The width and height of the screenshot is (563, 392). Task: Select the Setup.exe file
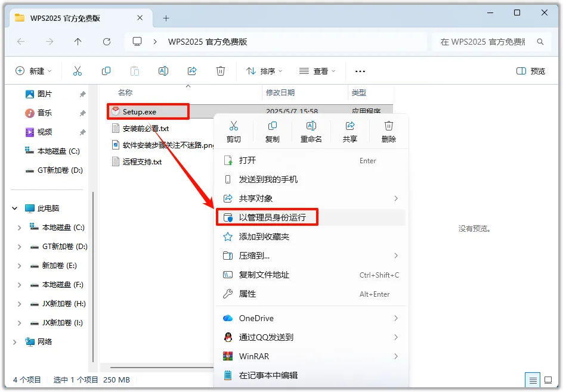click(x=140, y=111)
